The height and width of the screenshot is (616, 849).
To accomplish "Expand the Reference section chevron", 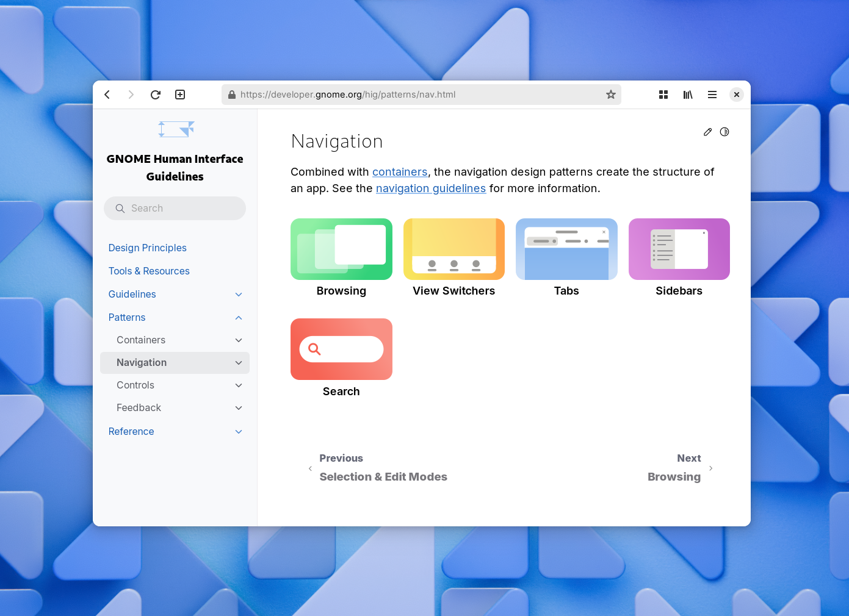I will [x=239, y=432].
